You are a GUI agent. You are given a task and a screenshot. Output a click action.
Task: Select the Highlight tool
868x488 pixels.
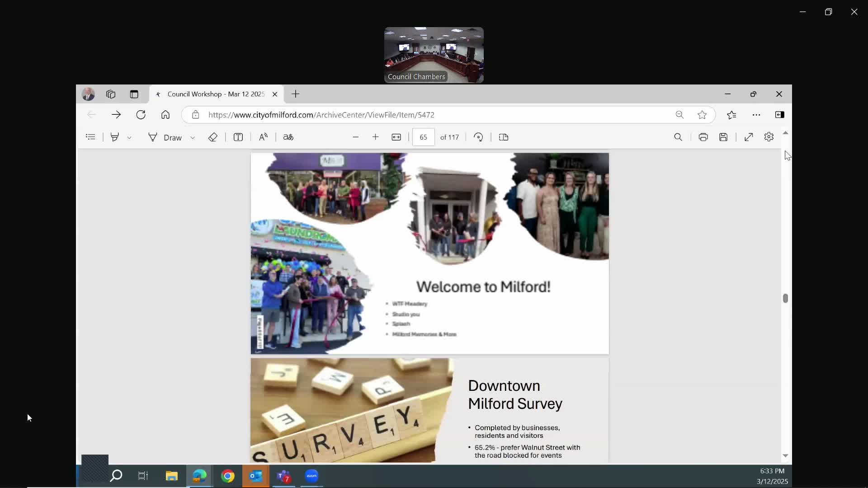115,137
